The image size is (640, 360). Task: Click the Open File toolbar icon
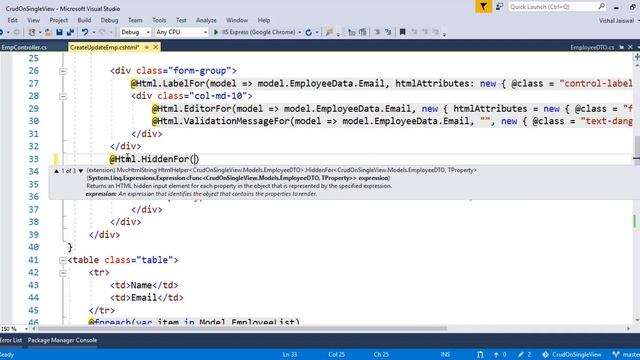coord(48,32)
